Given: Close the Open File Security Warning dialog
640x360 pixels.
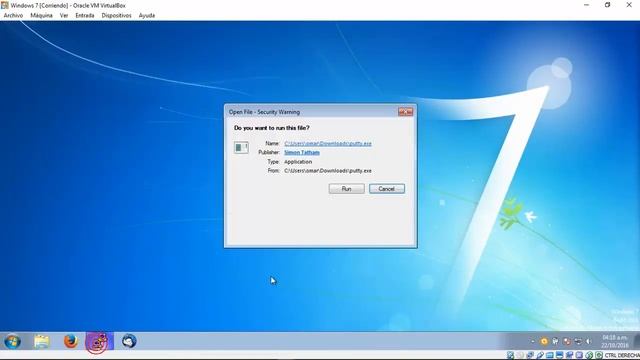Looking at the screenshot, I should pos(405,112).
